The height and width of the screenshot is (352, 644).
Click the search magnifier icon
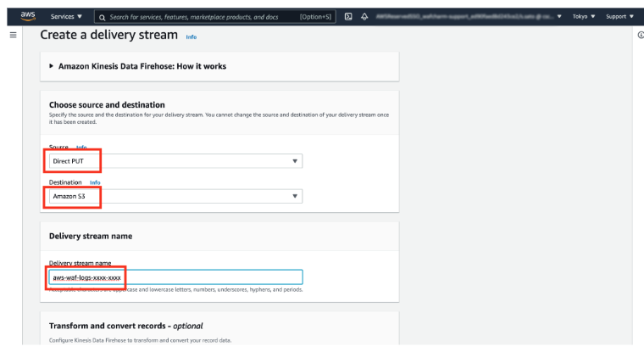pos(102,16)
